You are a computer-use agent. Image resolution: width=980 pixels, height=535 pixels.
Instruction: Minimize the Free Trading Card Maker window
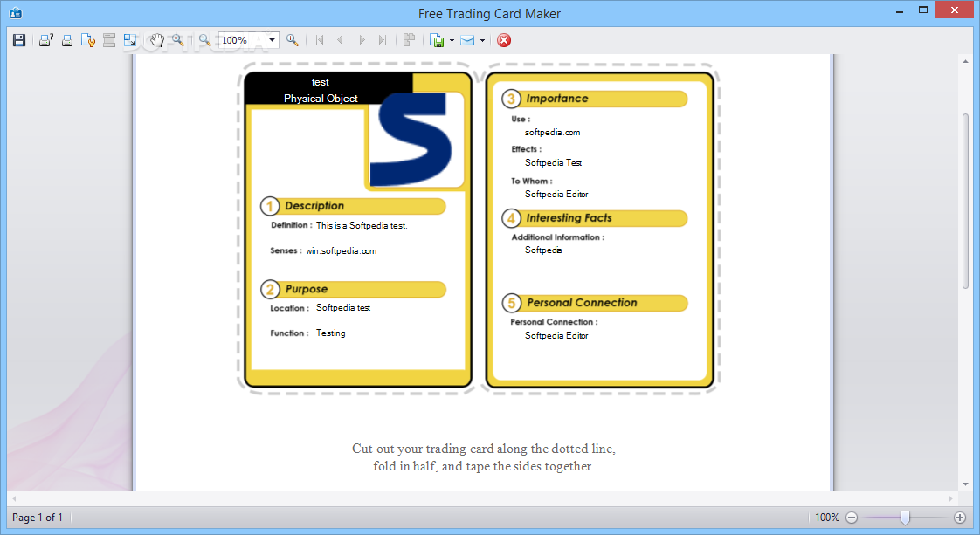(x=900, y=11)
